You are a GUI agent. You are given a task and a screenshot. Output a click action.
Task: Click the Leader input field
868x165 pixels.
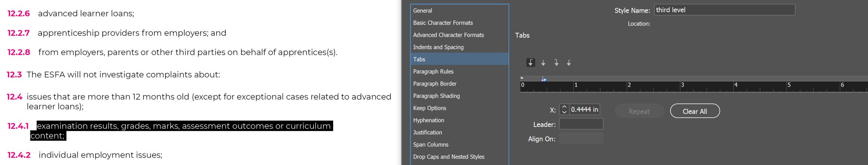tap(581, 124)
